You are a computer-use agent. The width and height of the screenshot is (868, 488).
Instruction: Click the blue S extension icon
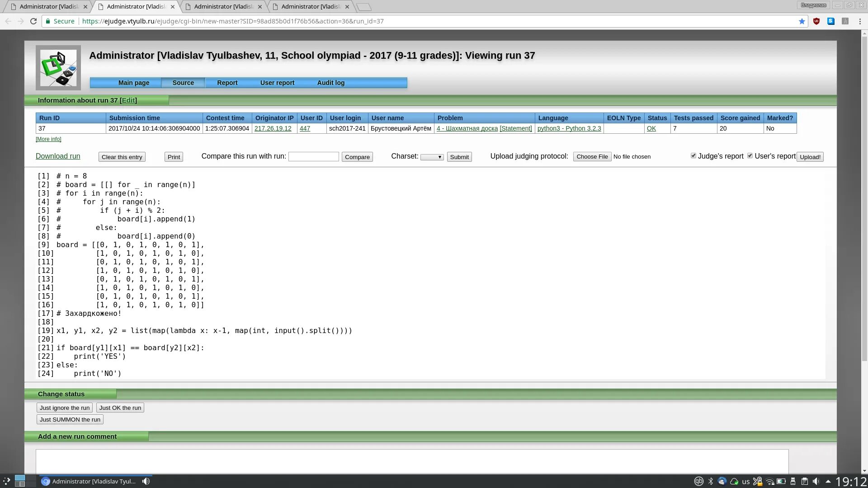[831, 21]
